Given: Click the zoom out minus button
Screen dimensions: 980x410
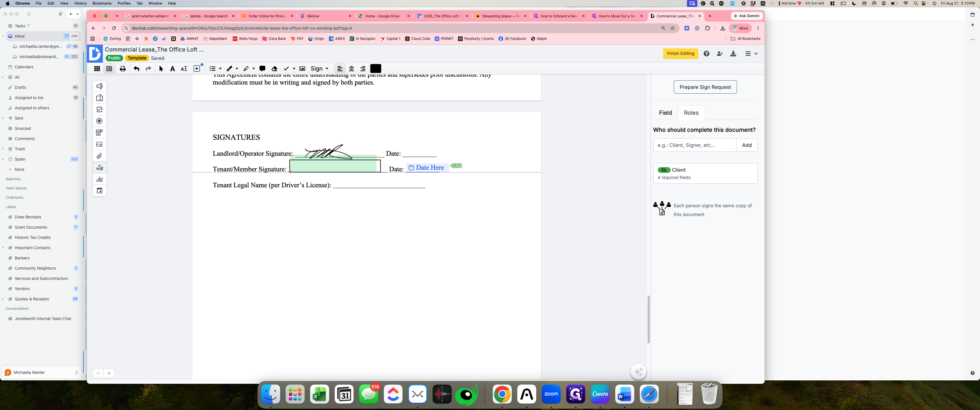Looking at the screenshot, I should [98, 373].
